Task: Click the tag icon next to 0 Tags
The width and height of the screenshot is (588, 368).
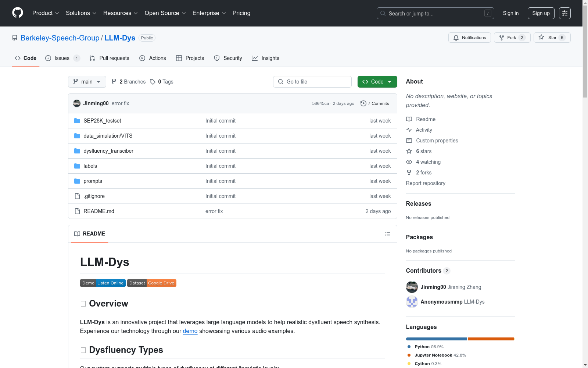Action: (x=153, y=82)
